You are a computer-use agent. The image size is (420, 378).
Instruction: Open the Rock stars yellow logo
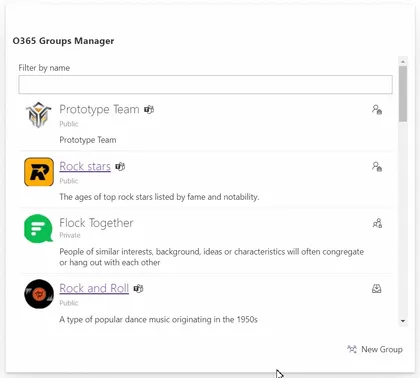point(39,172)
